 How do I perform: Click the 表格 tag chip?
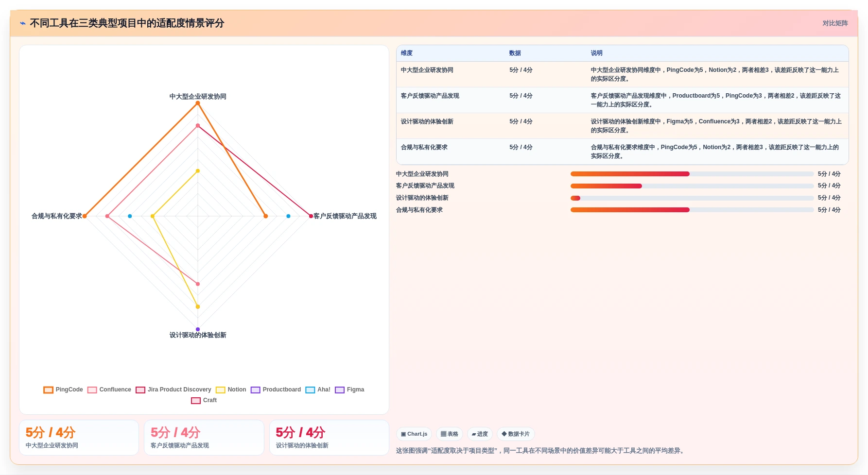(450, 434)
